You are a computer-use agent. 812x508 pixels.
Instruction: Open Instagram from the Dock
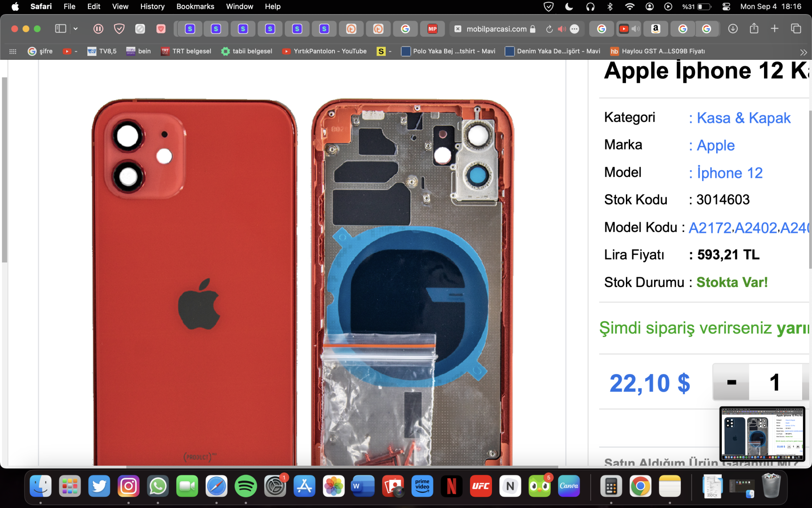pos(128,486)
